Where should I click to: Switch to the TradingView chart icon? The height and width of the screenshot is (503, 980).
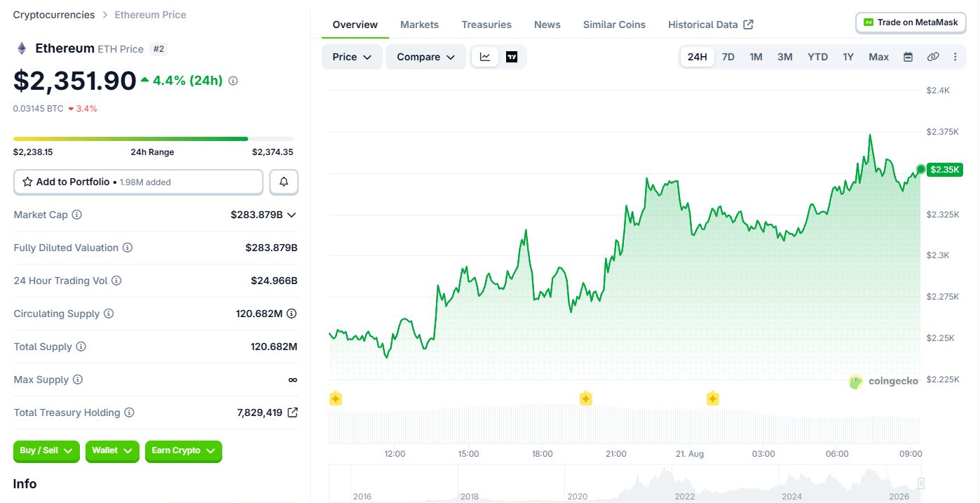click(x=512, y=57)
